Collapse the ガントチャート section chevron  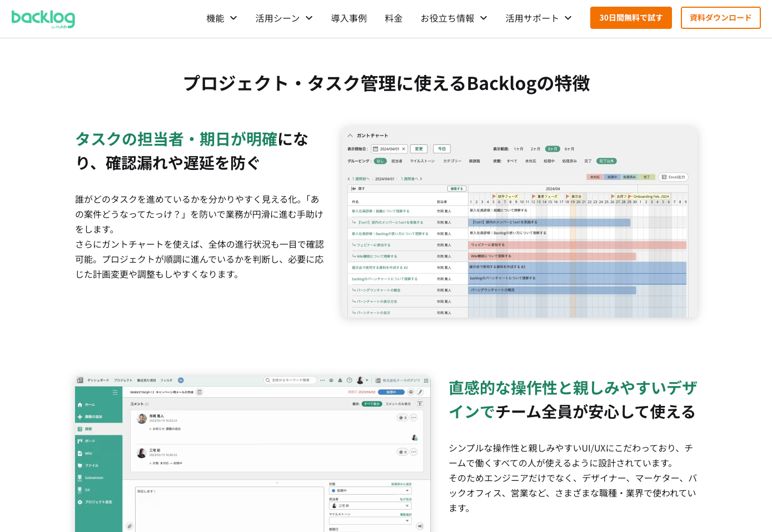[x=350, y=135]
